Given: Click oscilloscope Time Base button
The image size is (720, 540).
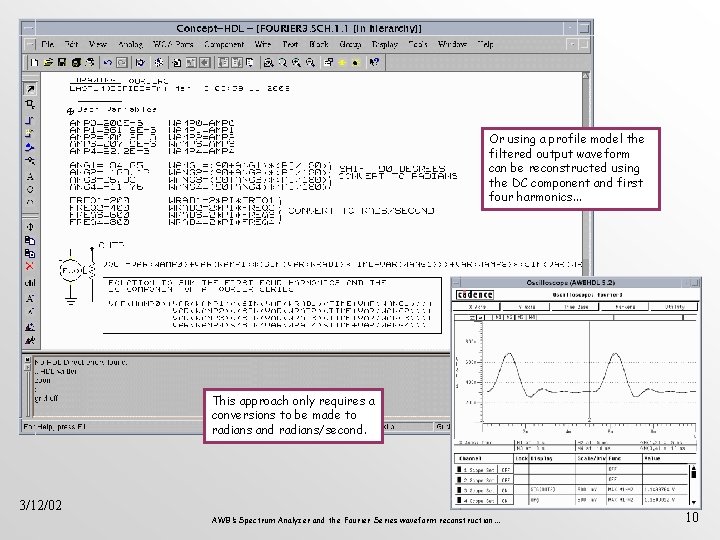Looking at the screenshot, I should tap(576, 306).
